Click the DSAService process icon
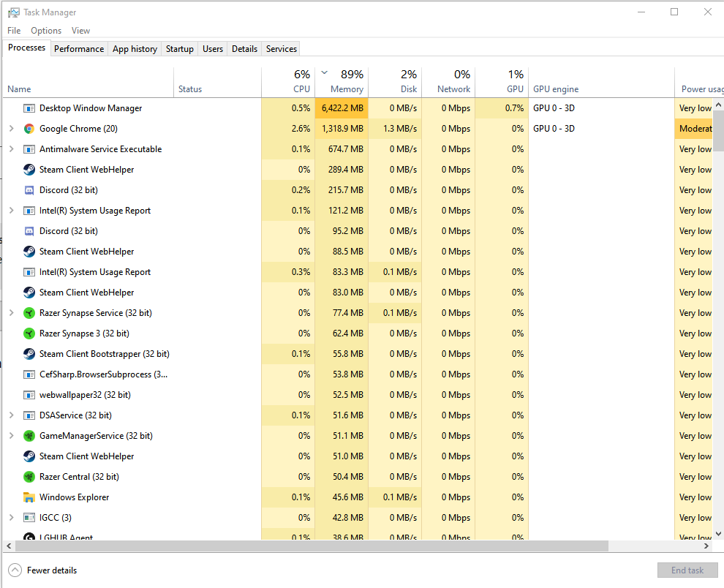Image resolution: width=724 pixels, height=588 pixels. pyautogui.click(x=29, y=415)
